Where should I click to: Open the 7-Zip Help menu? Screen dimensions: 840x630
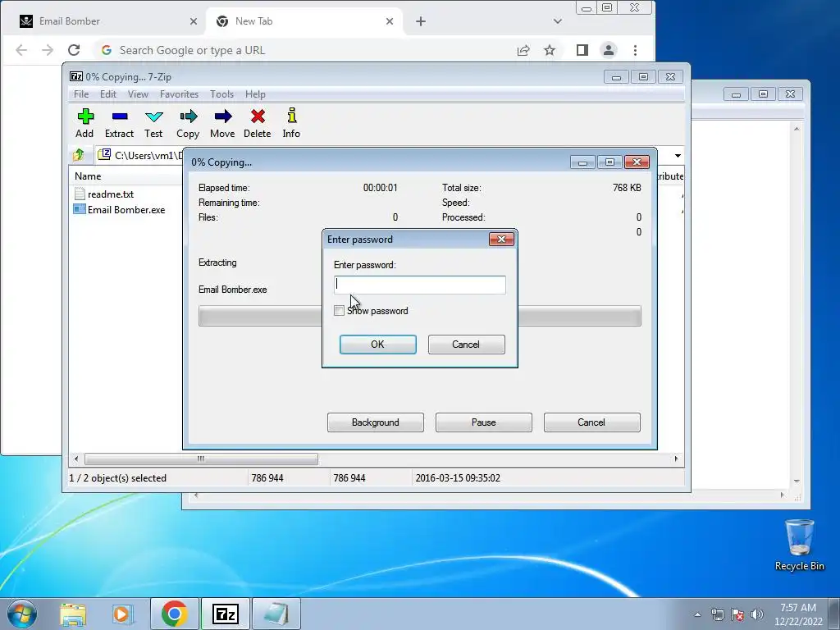click(255, 94)
